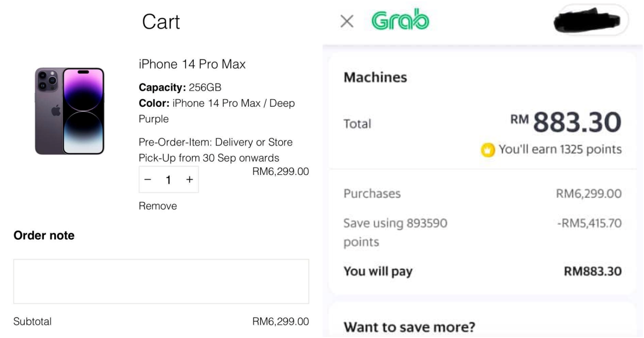Remove the iPhone 14 Pro Max from cart
The width and height of the screenshot is (644, 338).
click(157, 205)
